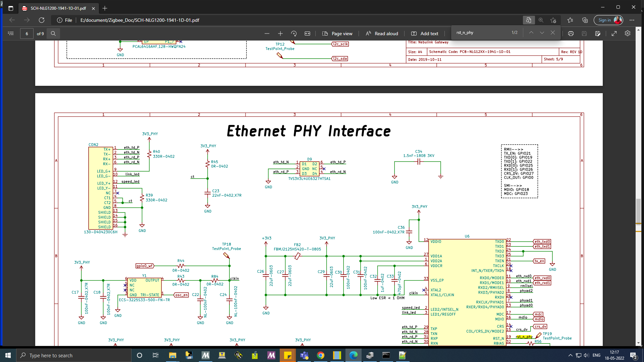Viewport: 644px width, 362px height.
Task: Open the notification center
Action: click(634, 355)
